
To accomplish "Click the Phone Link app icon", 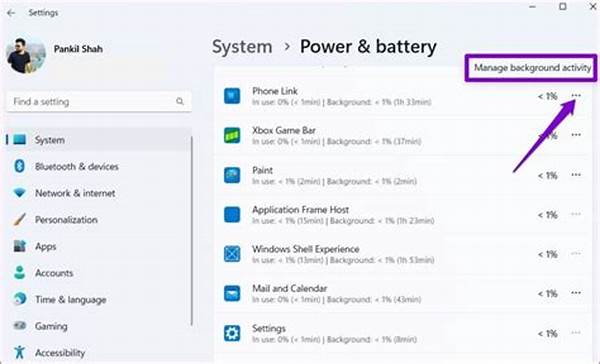I will (232, 96).
